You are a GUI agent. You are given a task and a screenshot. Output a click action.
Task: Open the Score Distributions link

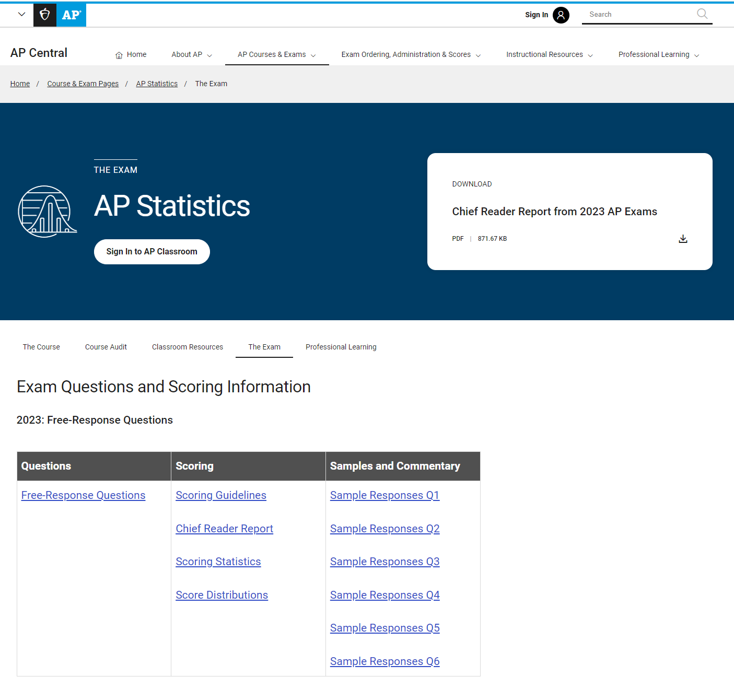(x=222, y=595)
